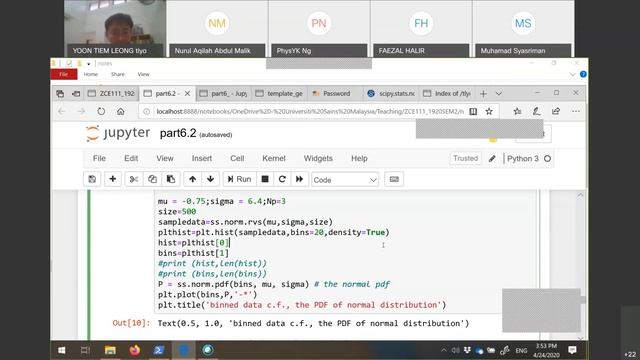This screenshot has height=360, width=640.
Task: Open the Jupyter View menu
Action: tap(165, 158)
